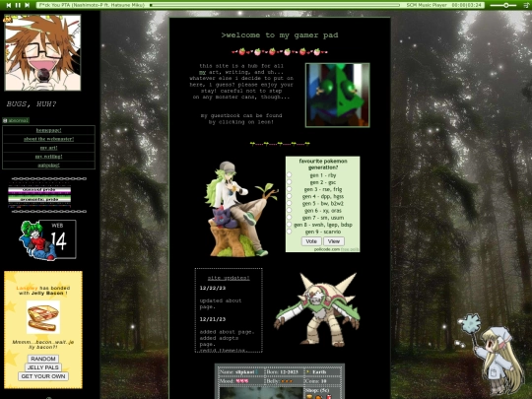Click the 12/22/23 update date
This screenshot has width=532, height=399.
[x=213, y=288]
